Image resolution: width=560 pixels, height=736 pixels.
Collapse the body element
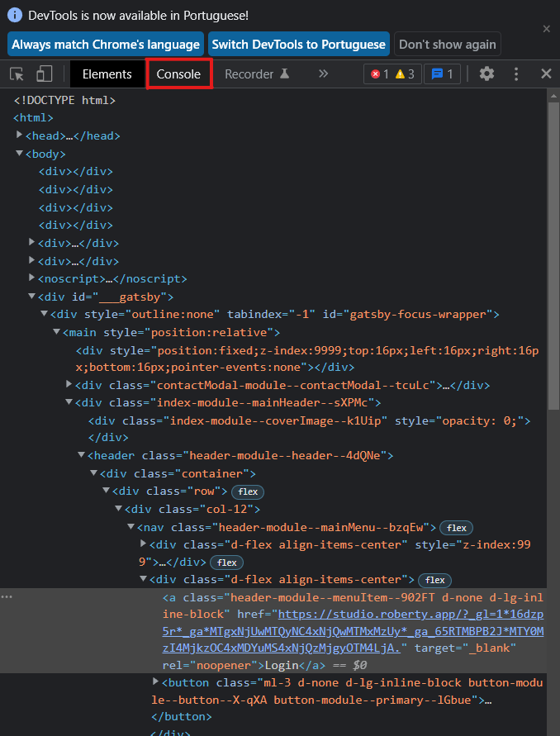[19, 153]
